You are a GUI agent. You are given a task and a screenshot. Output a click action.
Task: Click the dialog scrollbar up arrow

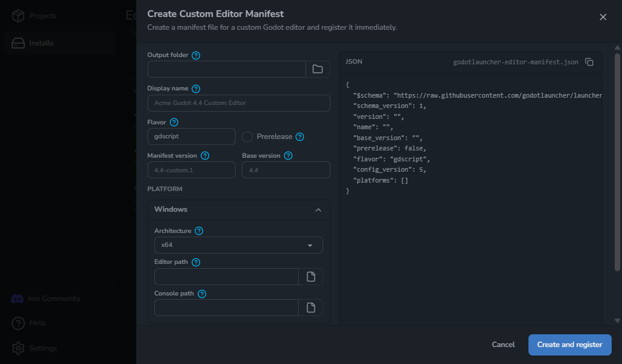coord(617,47)
